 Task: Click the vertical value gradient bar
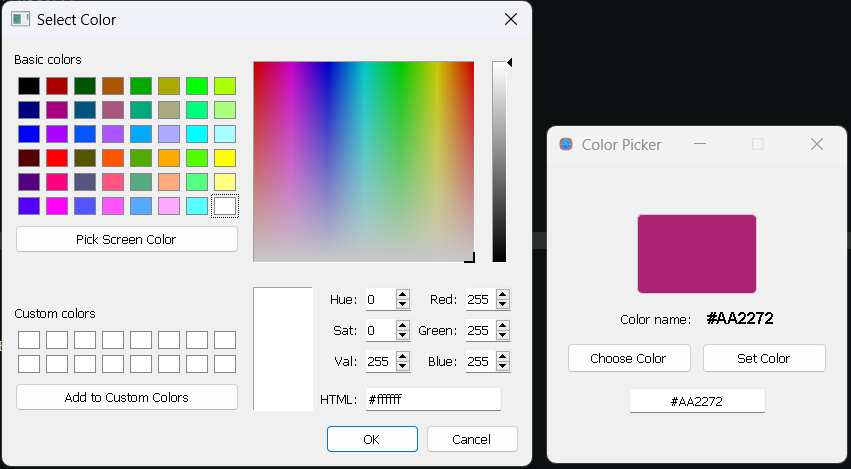(x=499, y=162)
